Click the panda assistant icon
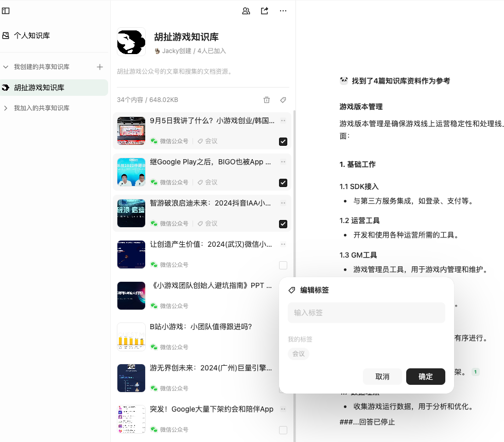Image resolution: width=504 pixels, height=442 pixels. (x=343, y=80)
